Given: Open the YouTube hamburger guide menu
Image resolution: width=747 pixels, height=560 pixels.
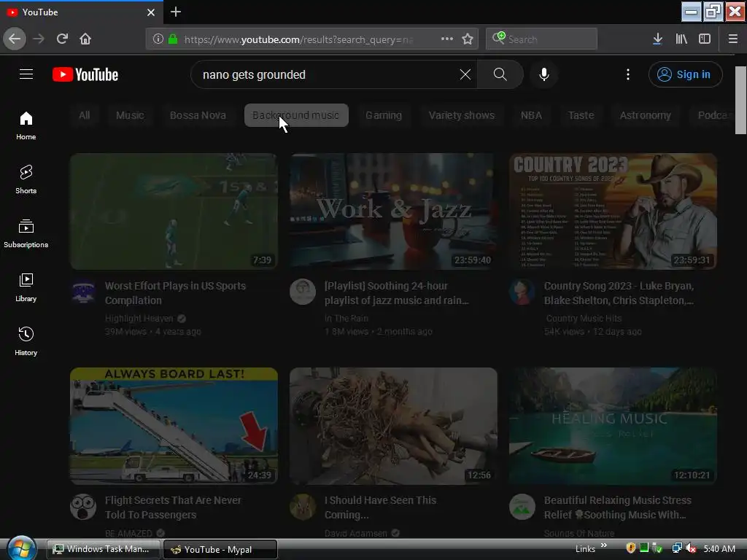Looking at the screenshot, I should click(x=26, y=74).
